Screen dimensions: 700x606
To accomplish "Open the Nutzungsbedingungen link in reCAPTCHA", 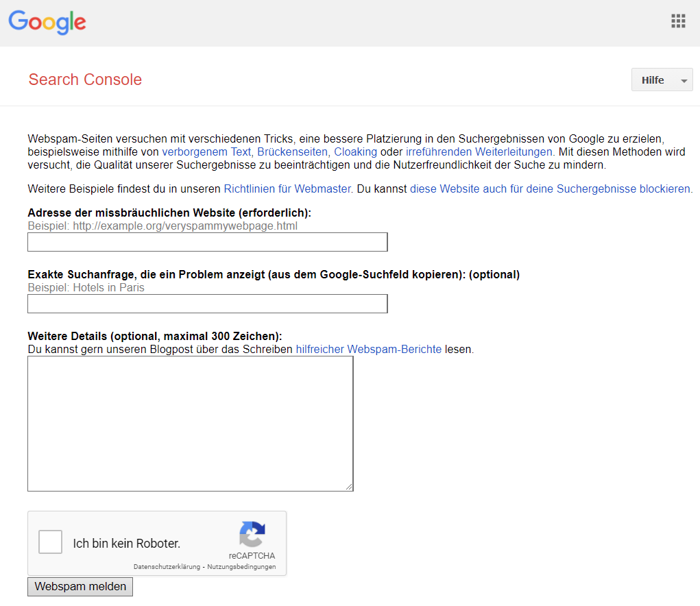I will (241, 567).
